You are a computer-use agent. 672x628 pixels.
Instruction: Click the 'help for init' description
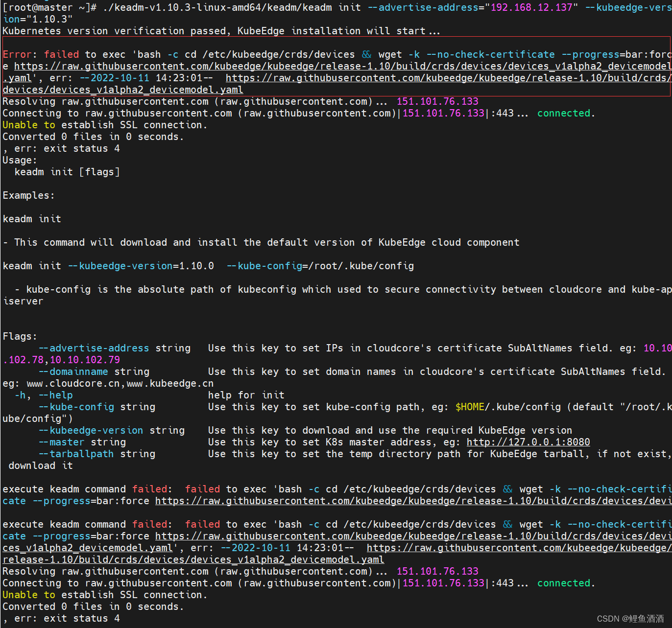(246, 395)
